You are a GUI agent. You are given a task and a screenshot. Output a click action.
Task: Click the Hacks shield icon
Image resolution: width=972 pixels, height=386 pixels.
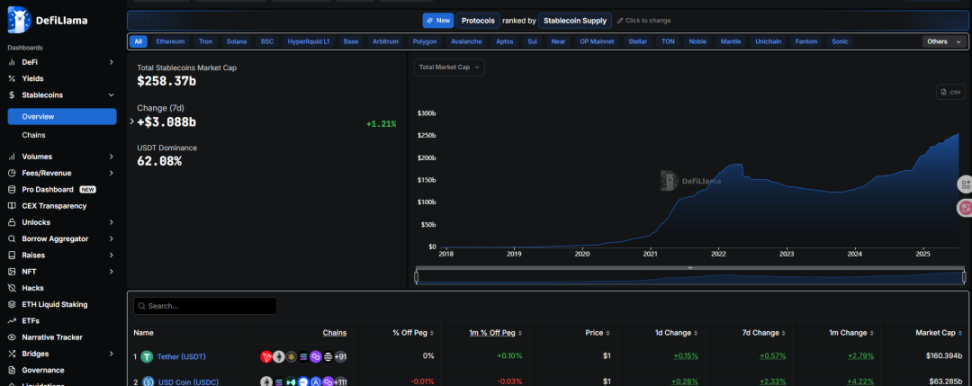pos(11,288)
